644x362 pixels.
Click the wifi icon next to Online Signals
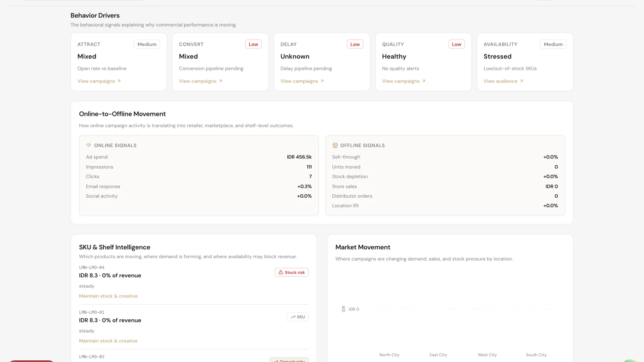89,145
